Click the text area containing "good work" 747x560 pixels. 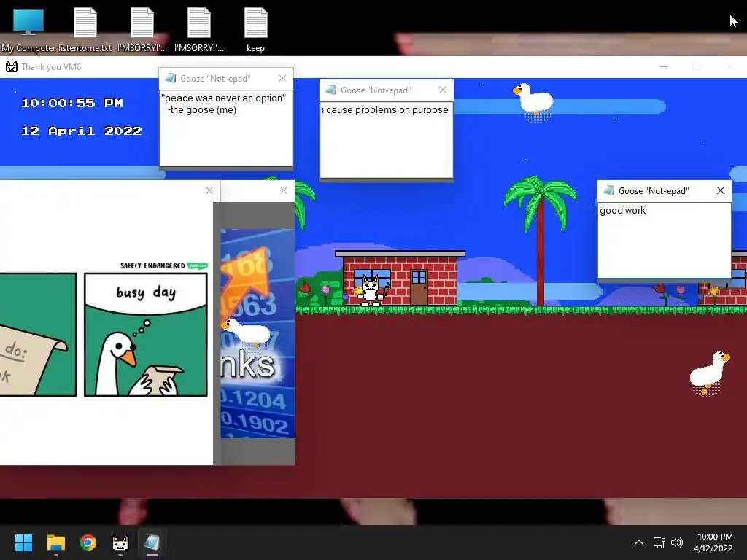tap(664, 241)
